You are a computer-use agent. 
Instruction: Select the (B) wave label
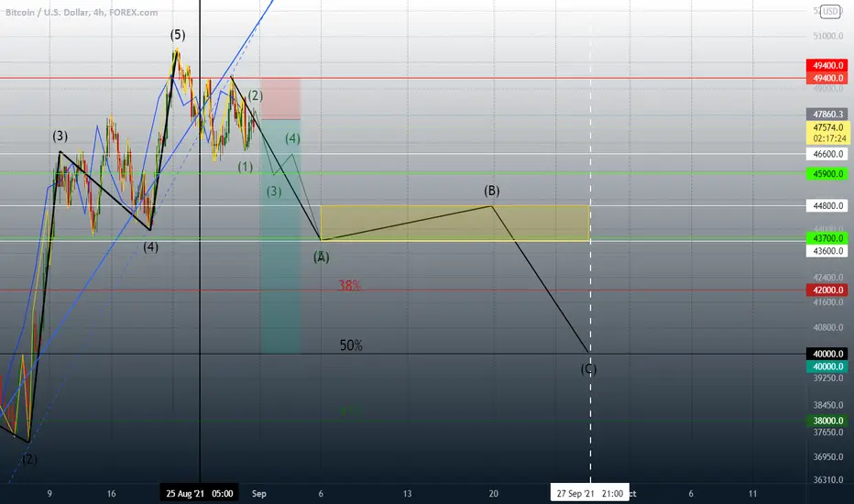click(x=492, y=191)
